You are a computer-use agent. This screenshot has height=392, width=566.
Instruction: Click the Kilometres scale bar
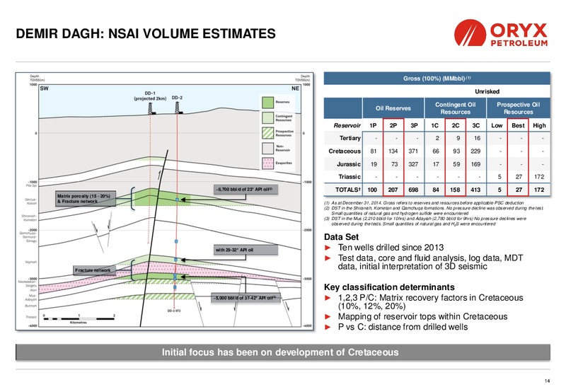[x=79, y=318]
